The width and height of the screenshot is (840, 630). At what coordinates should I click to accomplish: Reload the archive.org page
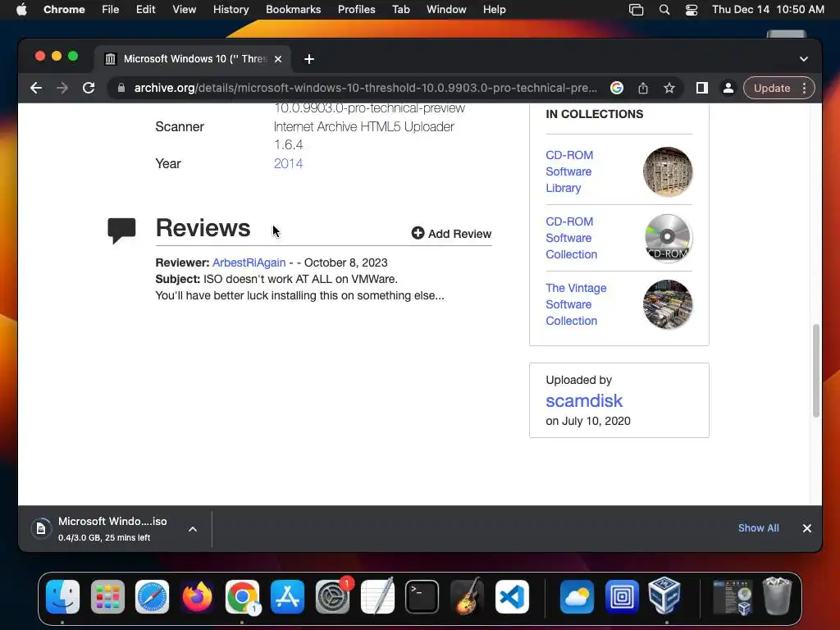(89, 88)
